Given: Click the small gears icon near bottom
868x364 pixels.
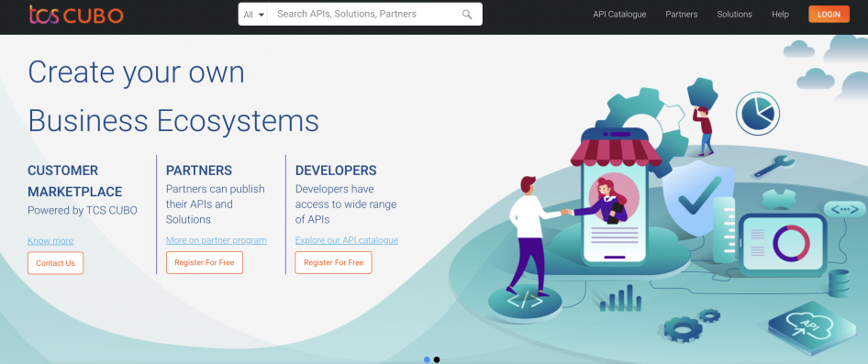Looking at the screenshot, I should pos(691,325).
